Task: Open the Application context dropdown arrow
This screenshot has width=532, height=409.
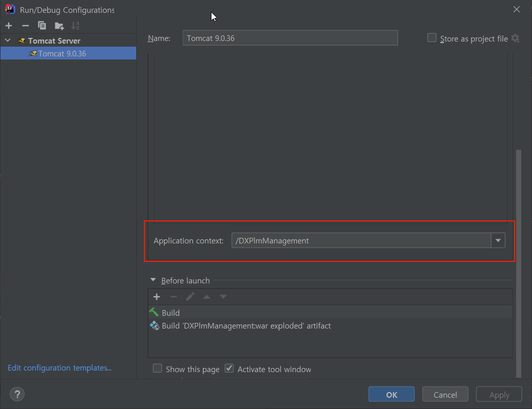Action: click(x=498, y=240)
